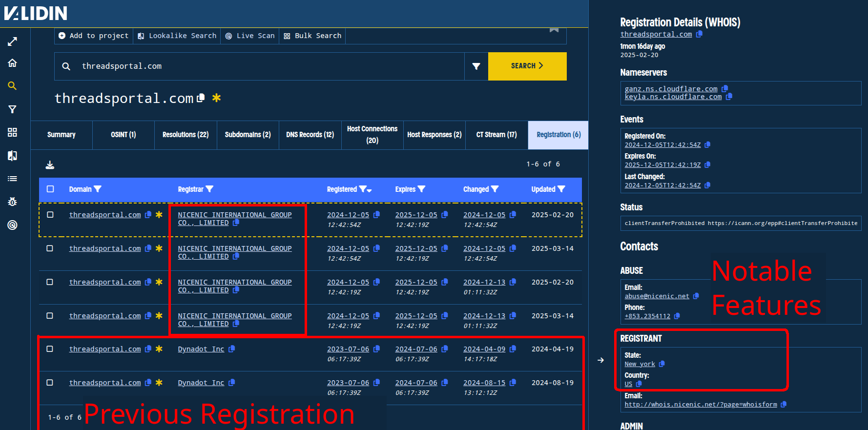The width and height of the screenshot is (868, 430).
Task: Copy the Registered On timestamp in Events
Action: pyautogui.click(x=707, y=144)
